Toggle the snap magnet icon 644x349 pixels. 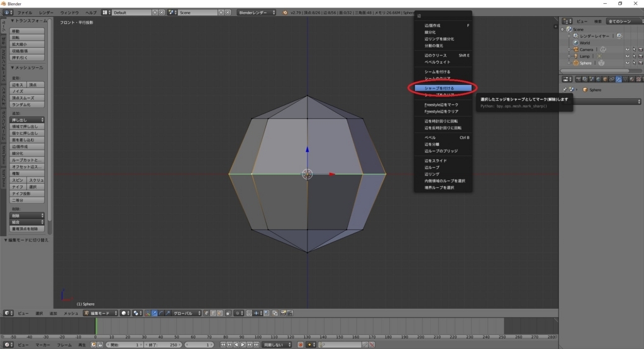(249, 313)
